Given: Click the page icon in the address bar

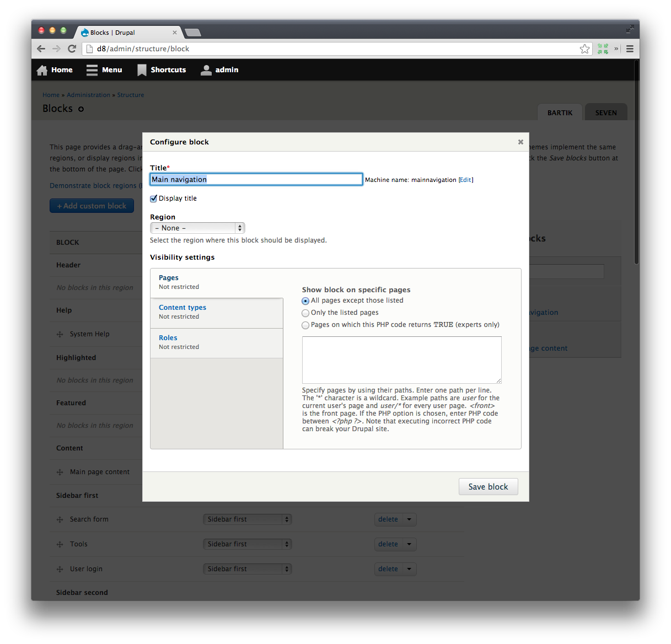Looking at the screenshot, I should click(x=90, y=49).
